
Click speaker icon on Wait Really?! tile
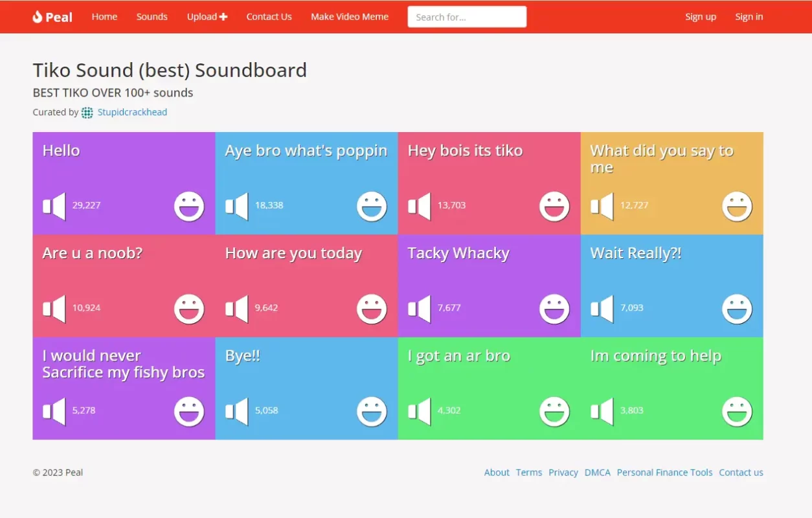[x=602, y=309]
